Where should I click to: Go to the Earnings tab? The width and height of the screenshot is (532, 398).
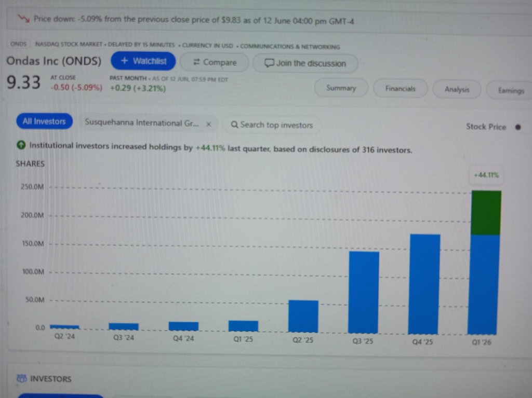510,90
